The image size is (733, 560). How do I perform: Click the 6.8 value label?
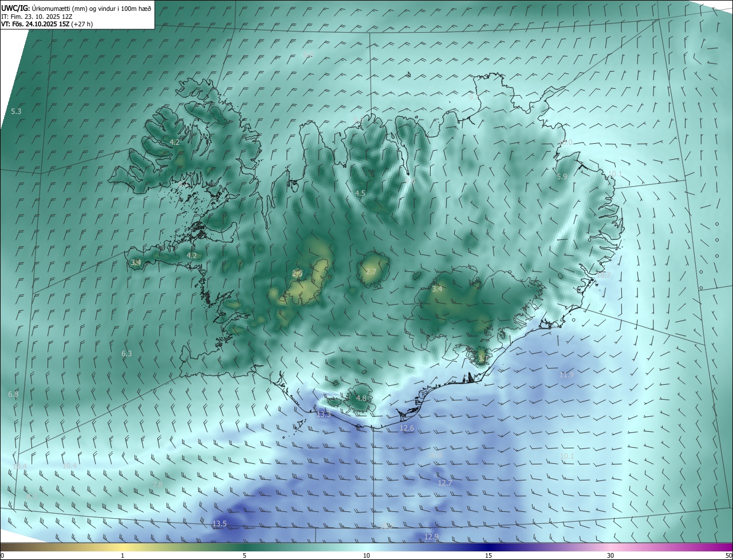(13, 395)
